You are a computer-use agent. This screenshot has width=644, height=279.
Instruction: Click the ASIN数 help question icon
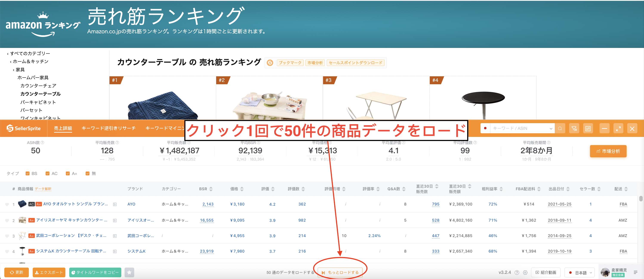point(42,142)
